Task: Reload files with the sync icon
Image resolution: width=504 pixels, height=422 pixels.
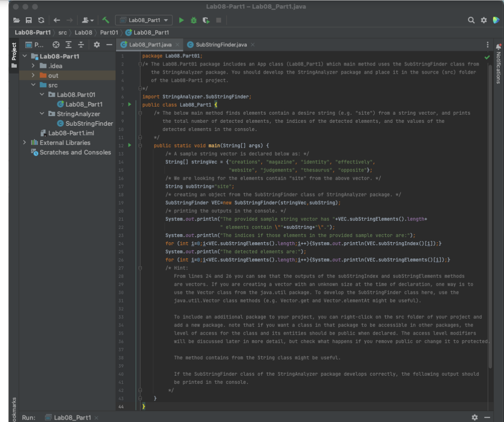Action: [41, 20]
